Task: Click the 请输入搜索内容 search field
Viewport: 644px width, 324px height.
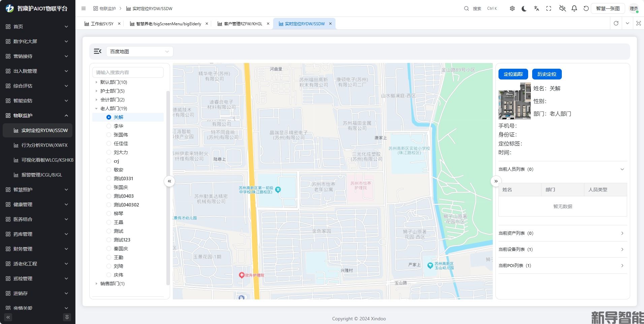Action: click(x=128, y=72)
